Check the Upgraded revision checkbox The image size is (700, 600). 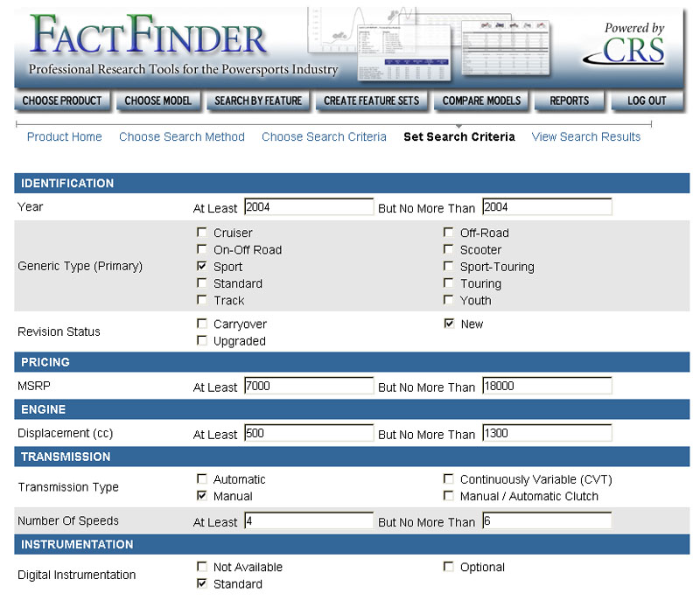pyautogui.click(x=202, y=340)
